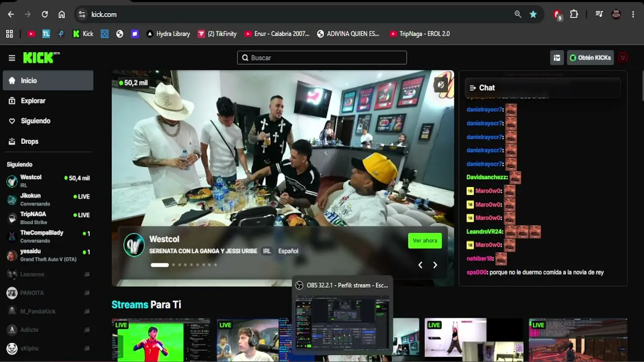The height and width of the screenshot is (362, 644).
Task: Open yesaidu in the Siguiendo list
Action: [48, 255]
